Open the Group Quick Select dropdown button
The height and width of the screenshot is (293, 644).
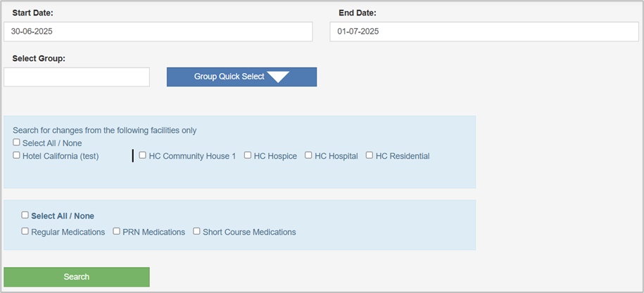[241, 77]
